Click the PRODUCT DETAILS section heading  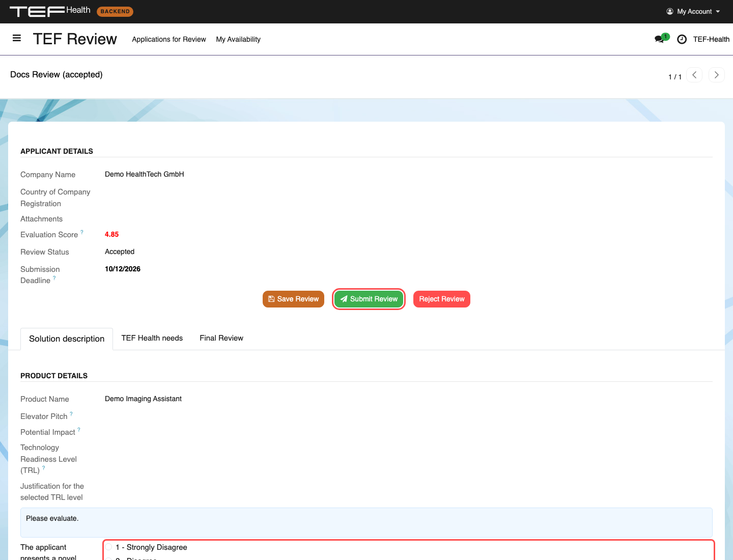click(x=54, y=376)
